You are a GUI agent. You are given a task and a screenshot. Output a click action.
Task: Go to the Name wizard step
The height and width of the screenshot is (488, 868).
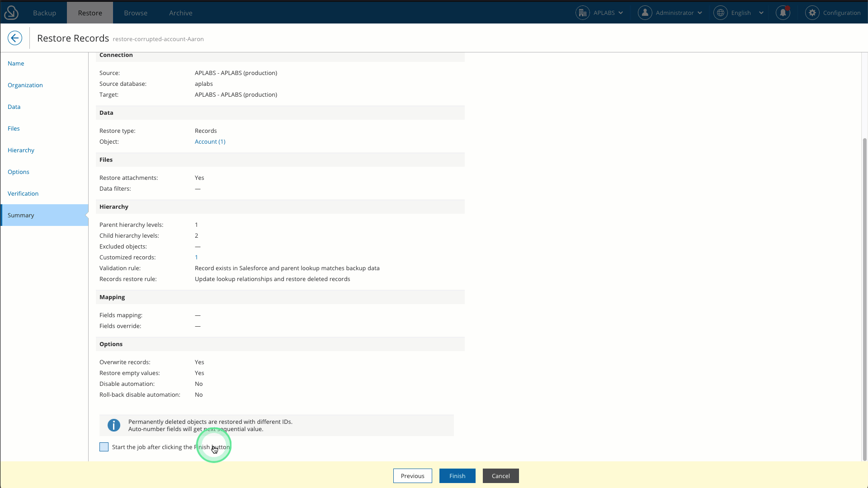tap(44, 63)
